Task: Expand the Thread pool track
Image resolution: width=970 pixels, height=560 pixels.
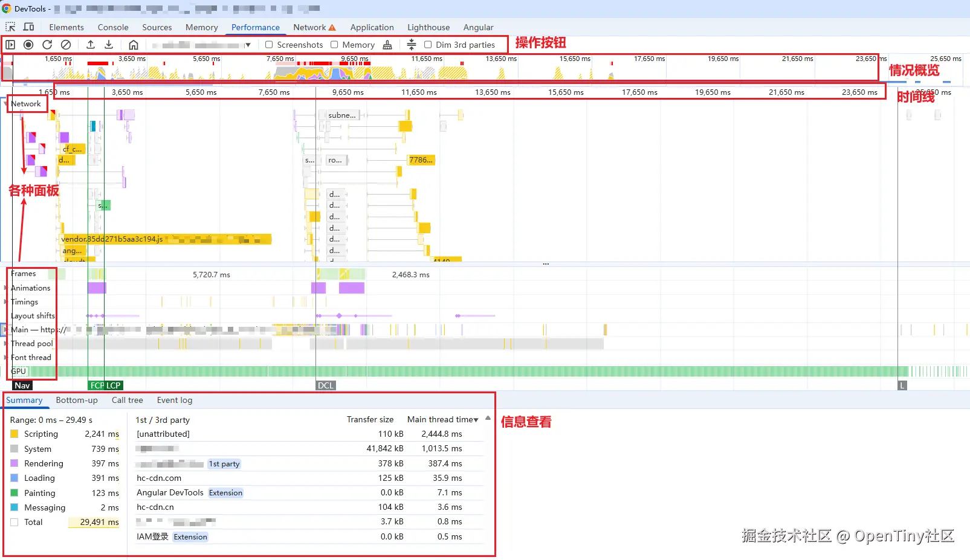Action: coord(6,344)
